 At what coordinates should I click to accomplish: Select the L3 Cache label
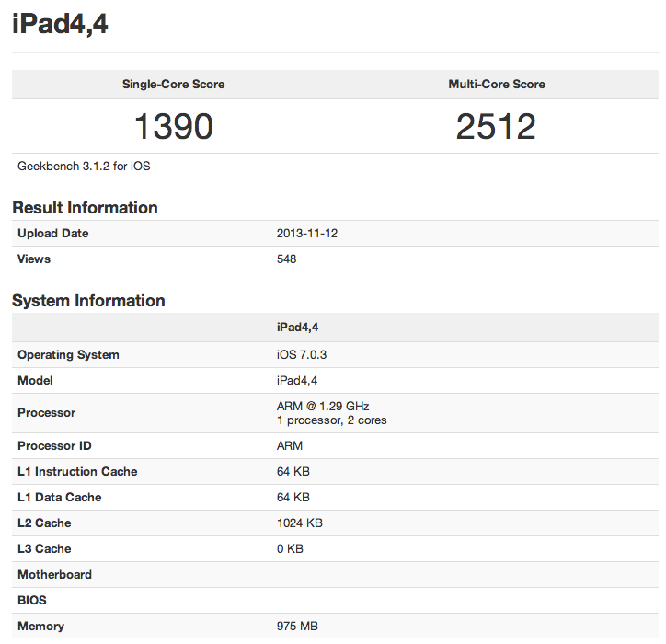pyautogui.click(x=44, y=549)
